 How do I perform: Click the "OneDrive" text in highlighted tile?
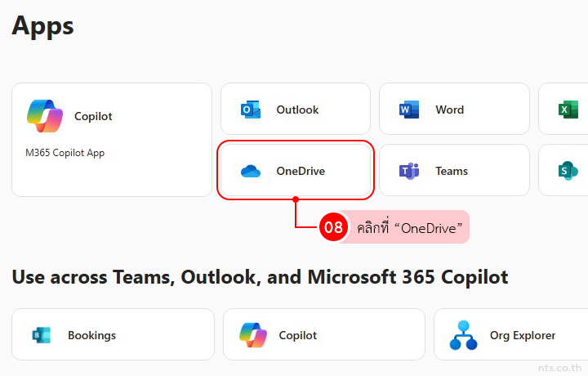(x=301, y=172)
